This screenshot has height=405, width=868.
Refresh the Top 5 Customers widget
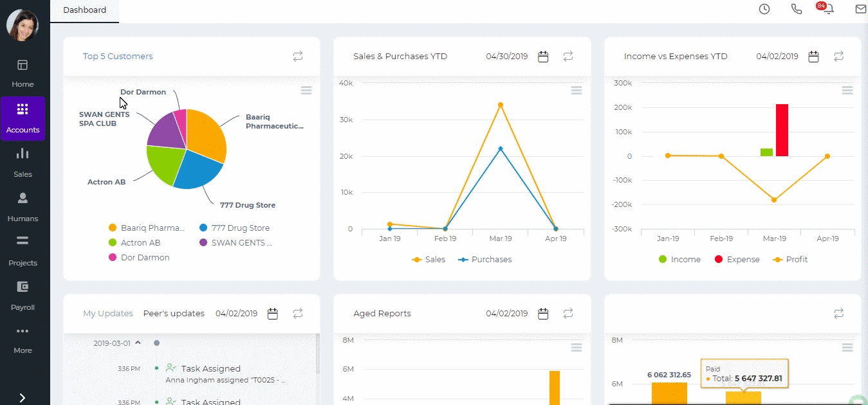pyautogui.click(x=298, y=57)
